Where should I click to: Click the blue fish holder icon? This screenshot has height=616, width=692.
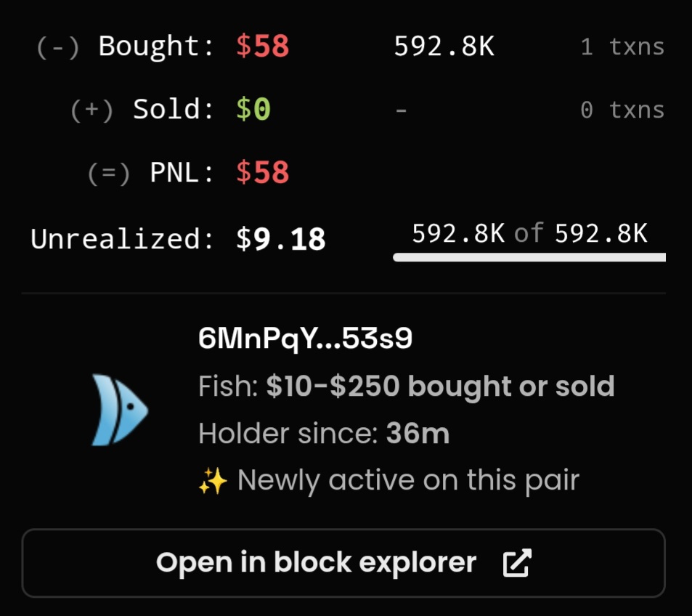(120, 410)
